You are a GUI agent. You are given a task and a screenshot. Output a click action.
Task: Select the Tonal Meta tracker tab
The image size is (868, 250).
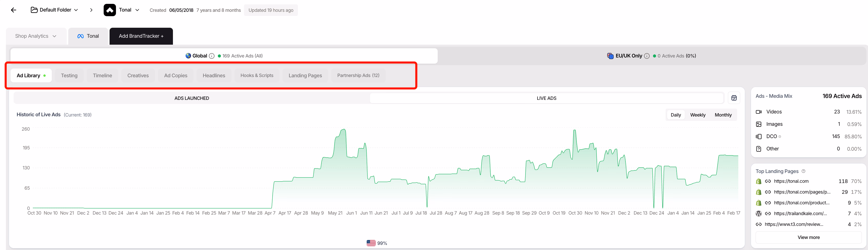pyautogui.click(x=88, y=36)
